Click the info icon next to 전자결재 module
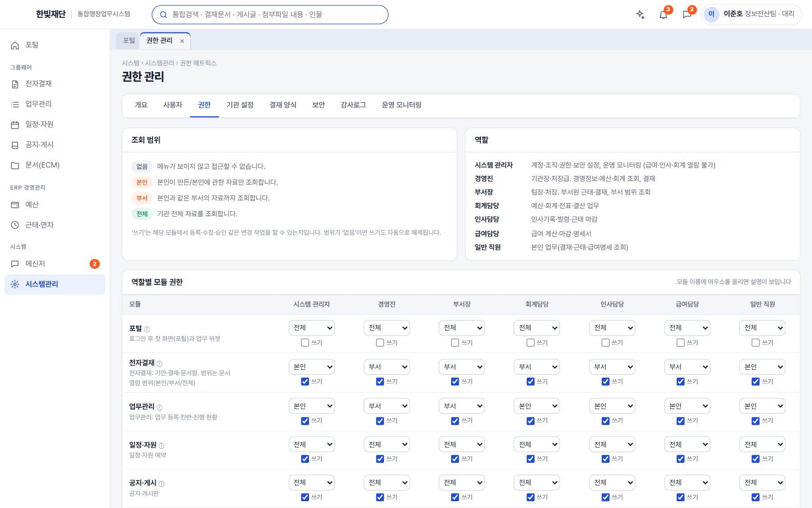812x508 pixels. click(159, 364)
